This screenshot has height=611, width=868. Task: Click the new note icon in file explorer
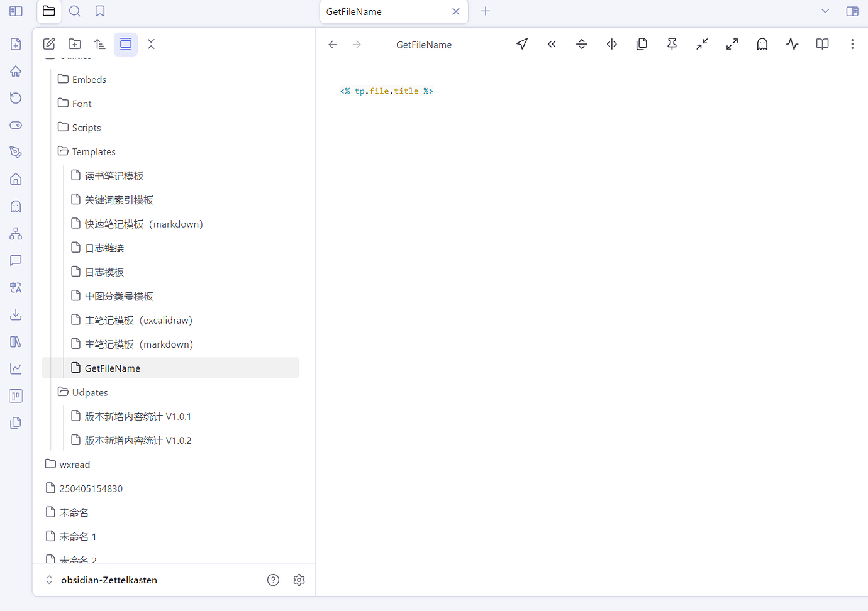point(49,44)
